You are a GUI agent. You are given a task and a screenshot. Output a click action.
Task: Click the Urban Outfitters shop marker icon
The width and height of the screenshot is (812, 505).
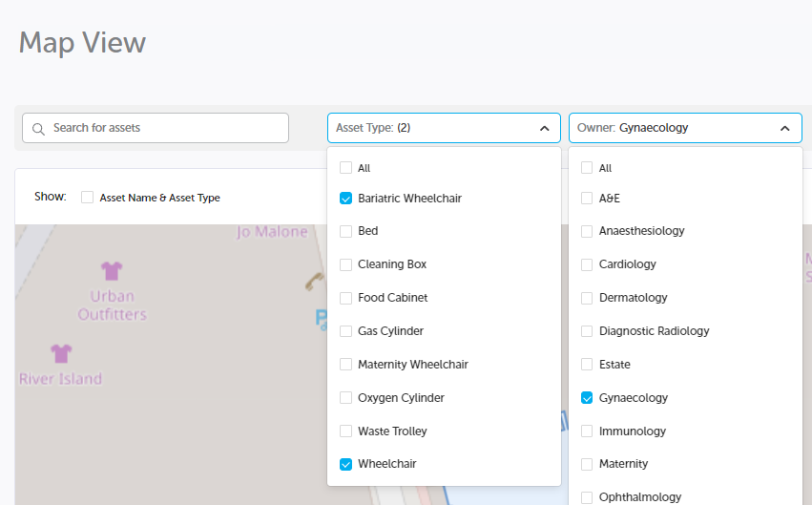[x=112, y=270]
